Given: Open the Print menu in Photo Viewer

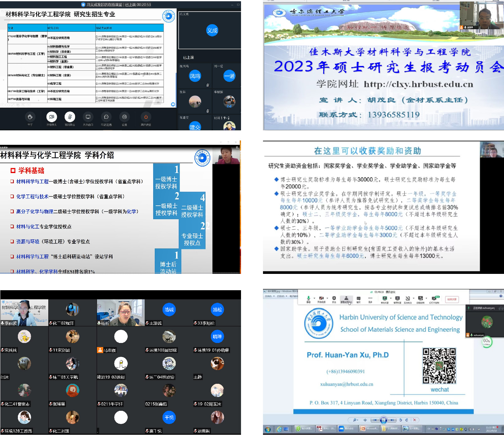Looking at the screenshot, I should click(281, 296).
